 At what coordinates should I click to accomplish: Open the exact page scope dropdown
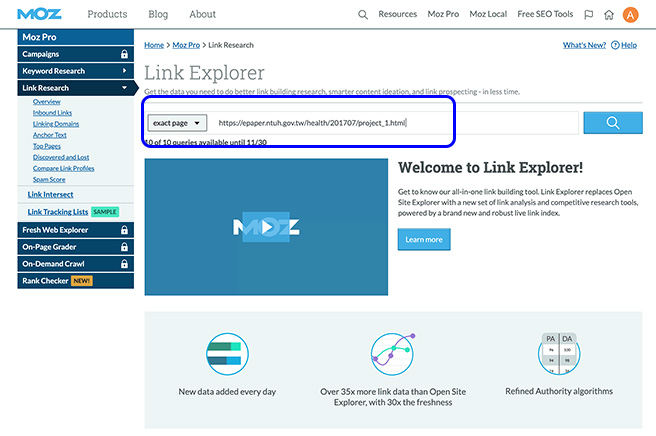tap(177, 123)
